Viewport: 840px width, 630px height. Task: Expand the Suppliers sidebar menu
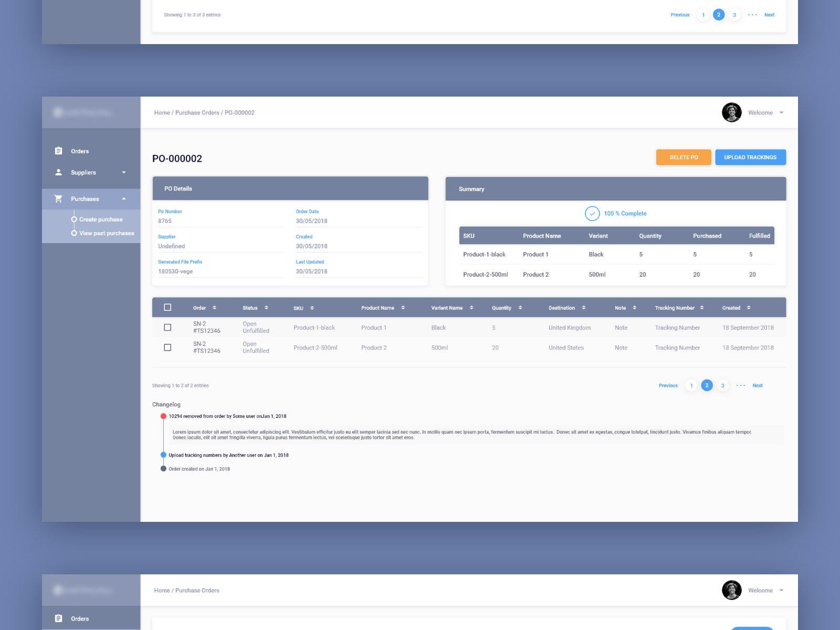pyautogui.click(x=124, y=172)
